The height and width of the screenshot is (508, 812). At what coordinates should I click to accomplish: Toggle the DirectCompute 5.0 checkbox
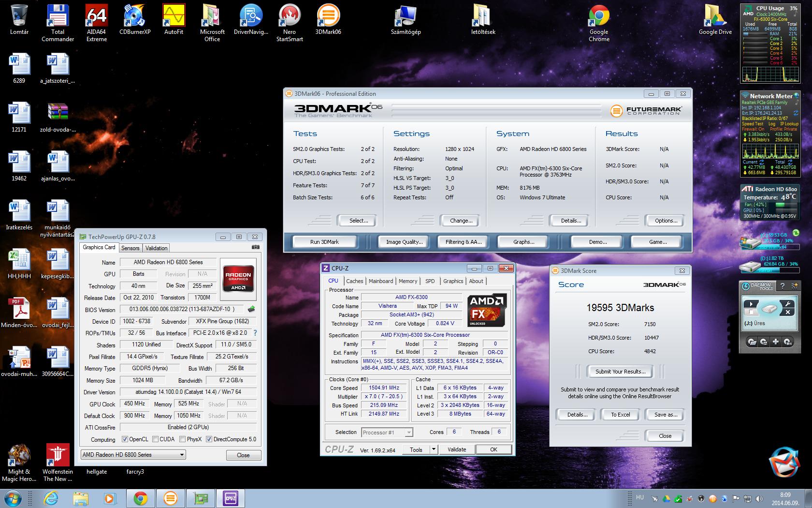tap(209, 439)
